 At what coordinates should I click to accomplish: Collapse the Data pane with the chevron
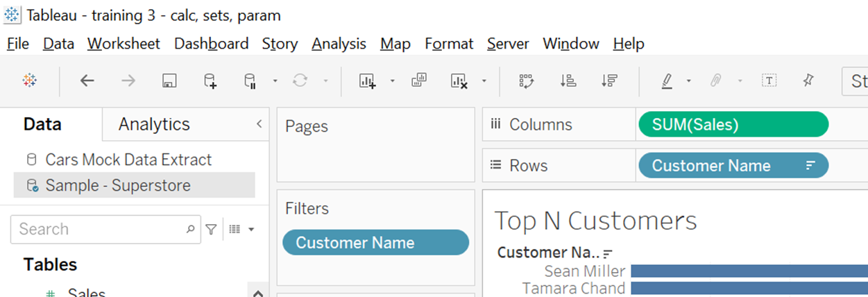pyautogui.click(x=259, y=124)
